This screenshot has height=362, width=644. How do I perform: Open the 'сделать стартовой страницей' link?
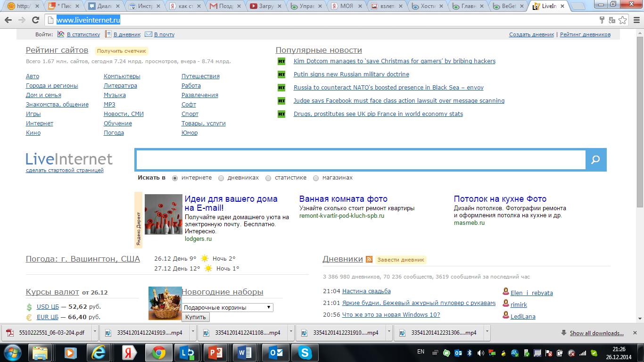65,170
